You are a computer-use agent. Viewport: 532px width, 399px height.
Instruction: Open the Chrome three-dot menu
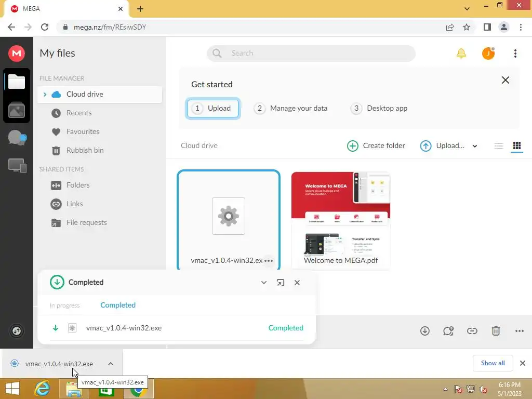pyautogui.click(x=521, y=27)
